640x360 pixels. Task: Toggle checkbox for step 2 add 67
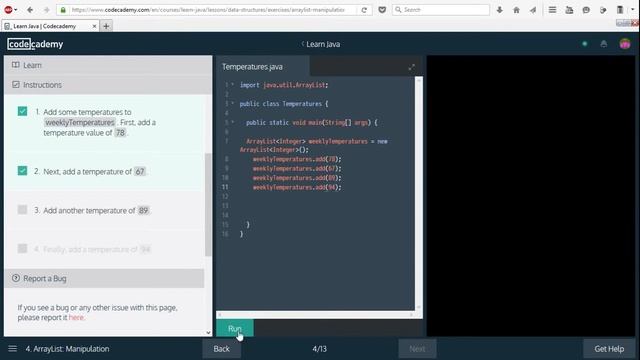pos(22,171)
